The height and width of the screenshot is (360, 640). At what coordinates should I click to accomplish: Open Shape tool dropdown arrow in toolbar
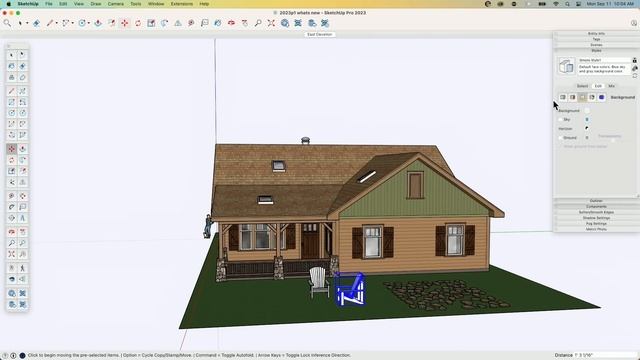point(73,23)
